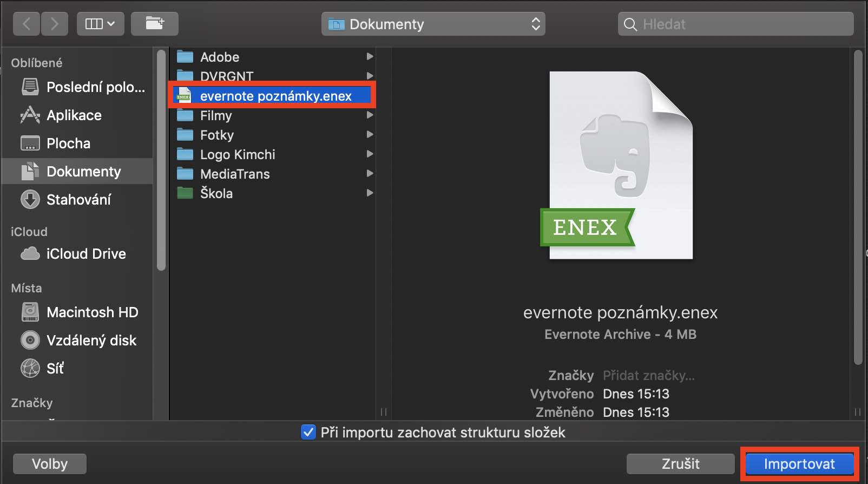Image resolution: width=868 pixels, height=484 pixels.
Task: Focus the Hledat search field
Action: [736, 24]
